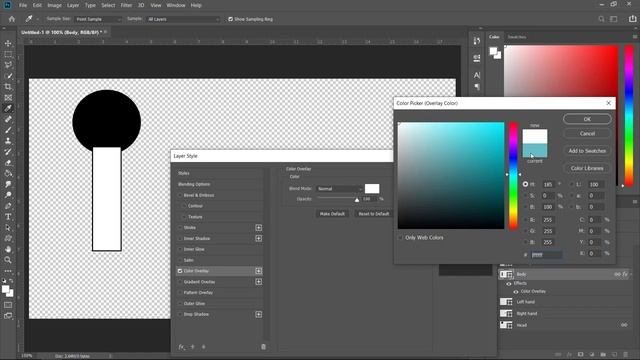The height and width of the screenshot is (360, 640).
Task: Add another Drop Shadow with plus icon
Action: point(259,314)
